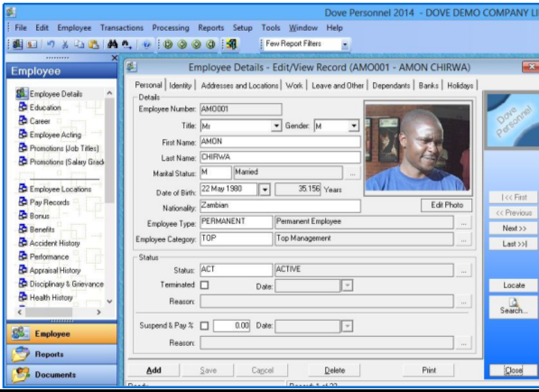Click the employee details toolbar icon

pyautogui.click(x=17, y=44)
